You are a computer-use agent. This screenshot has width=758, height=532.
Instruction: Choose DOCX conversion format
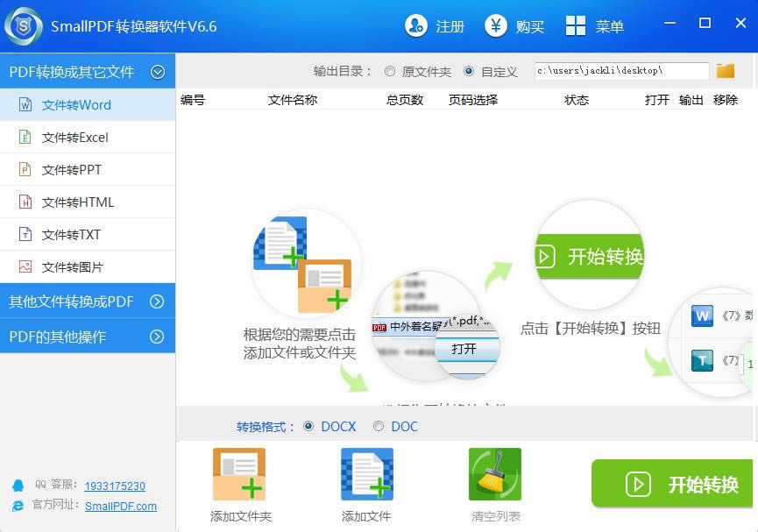[x=308, y=426]
